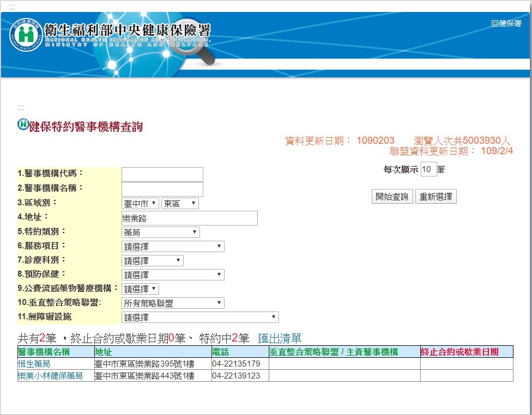Open the 樂業小林健保藥局 result link

point(50,376)
